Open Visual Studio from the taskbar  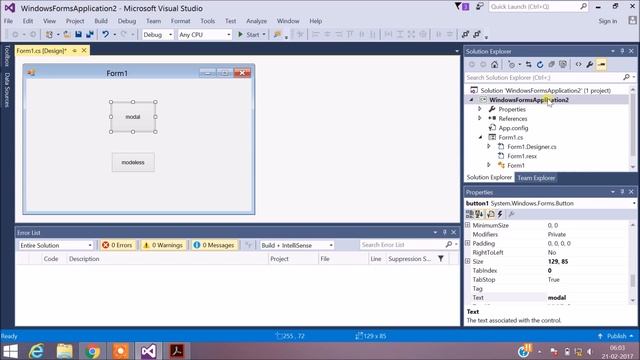coord(148,351)
